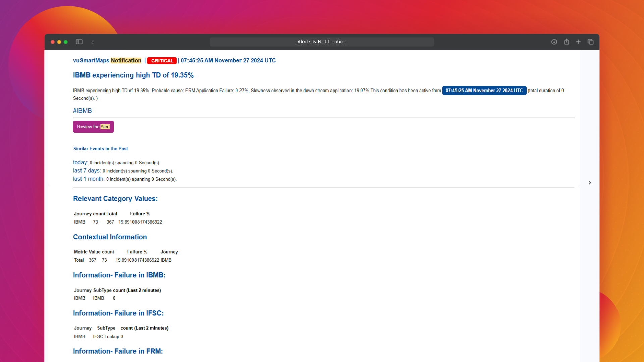Viewport: 644px width, 362px height.
Task: Click the blue active-from timestamp badge
Action: point(484,90)
